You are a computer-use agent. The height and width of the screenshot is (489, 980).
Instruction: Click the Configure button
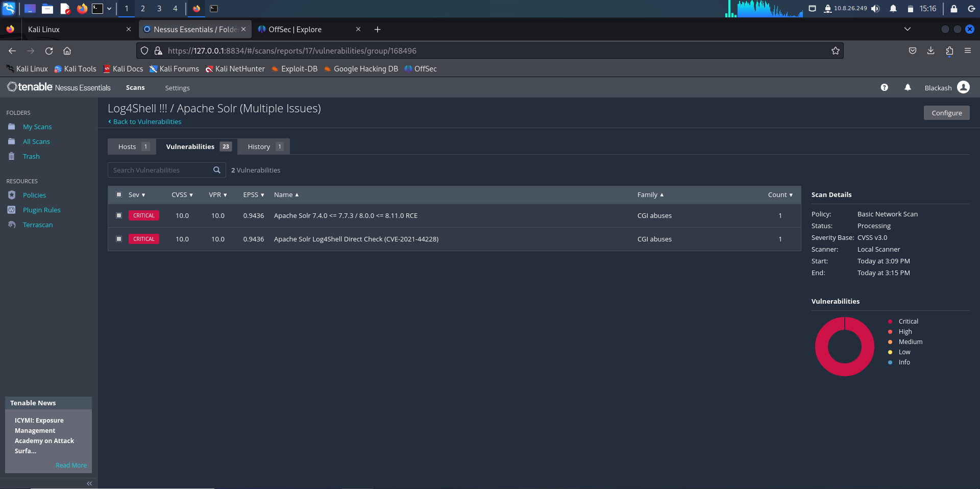pos(947,113)
